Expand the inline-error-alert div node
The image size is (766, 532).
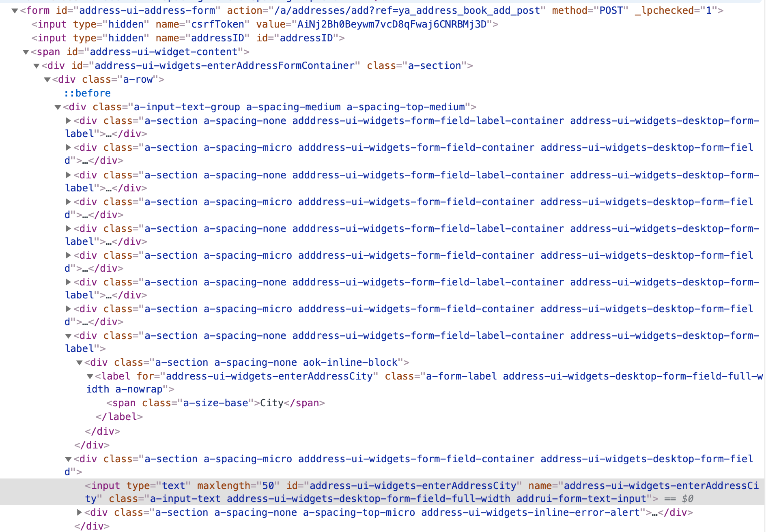point(80,512)
